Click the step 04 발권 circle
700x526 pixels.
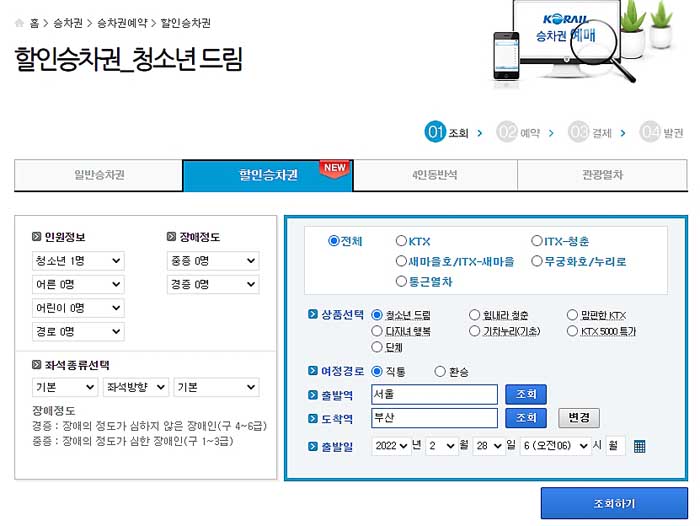pos(650,132)
